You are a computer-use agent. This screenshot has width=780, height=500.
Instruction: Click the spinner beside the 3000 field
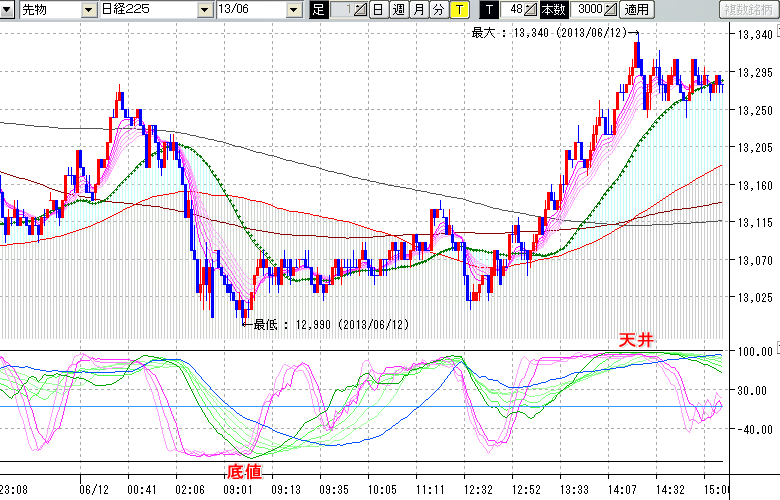609,10
